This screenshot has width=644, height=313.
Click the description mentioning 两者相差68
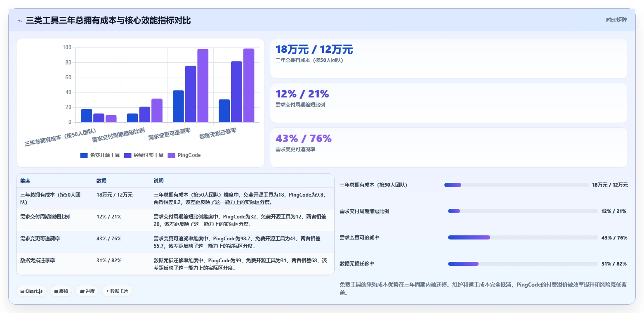coord(241,264)
